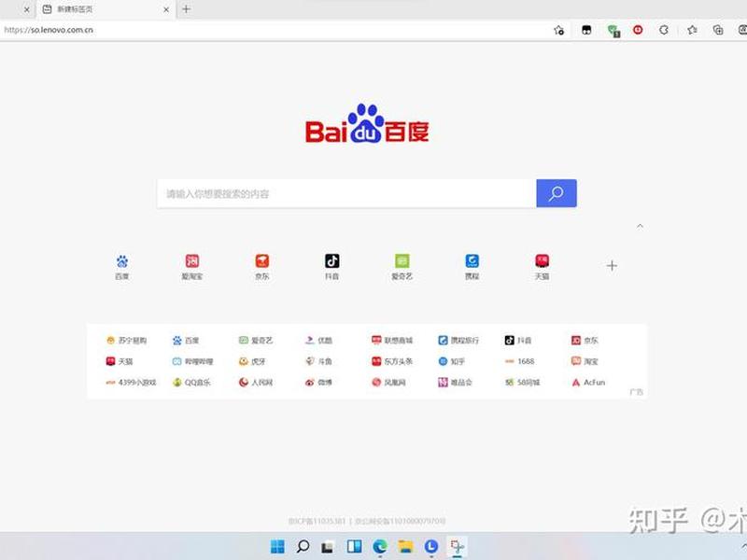Open the Favorites list star icon
Screen dimensions: 747x560
coord(692,31)
